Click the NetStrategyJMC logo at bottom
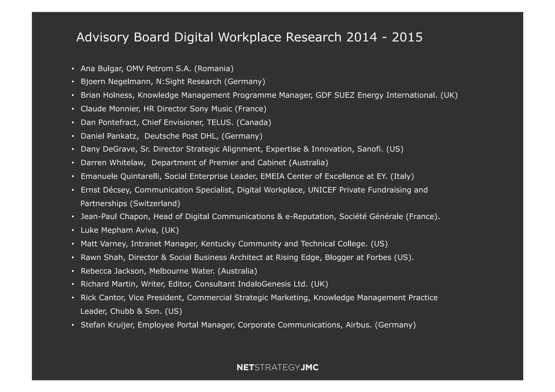Screen dimensions: 555x392 click(277, 367)
